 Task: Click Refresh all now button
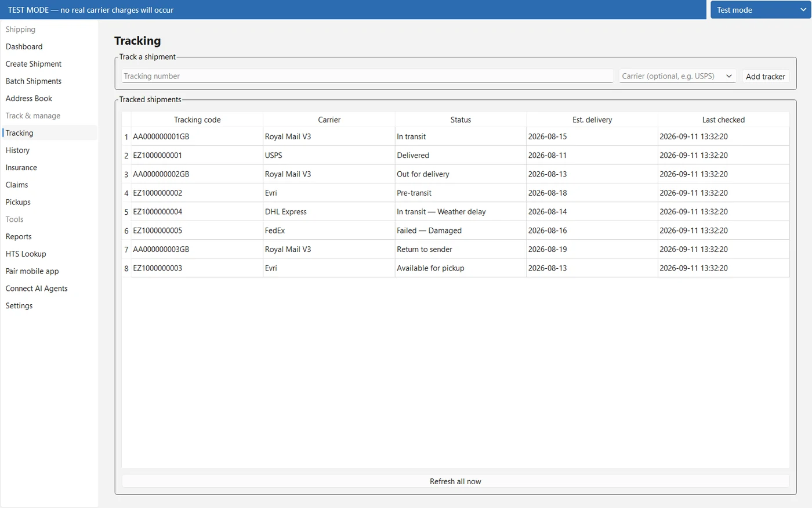[455, 481]
